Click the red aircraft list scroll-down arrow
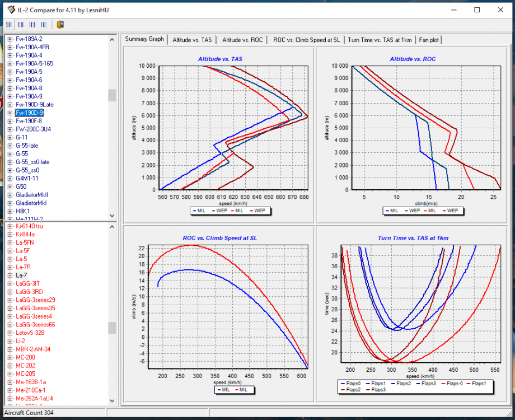The image size is (515, 420). point(112,401)
